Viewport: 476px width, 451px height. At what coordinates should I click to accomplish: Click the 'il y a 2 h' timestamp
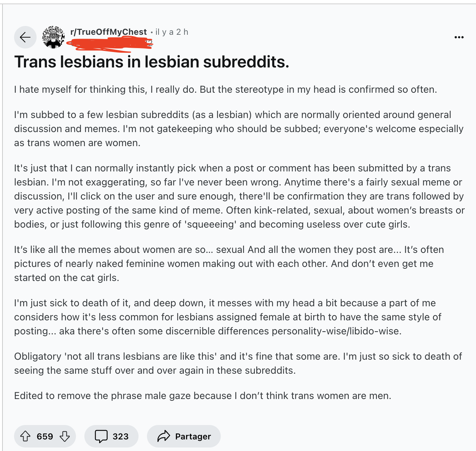pos(172,32)
